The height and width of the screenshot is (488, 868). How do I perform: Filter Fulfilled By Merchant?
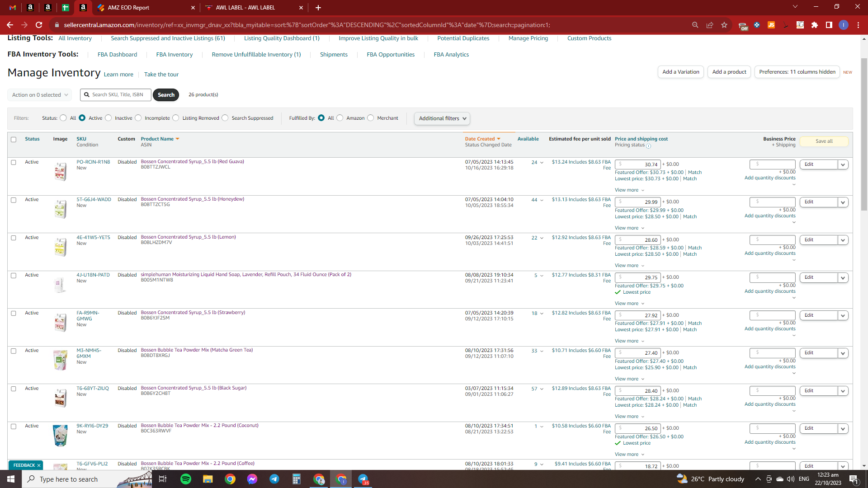click(x=371, y=118)
